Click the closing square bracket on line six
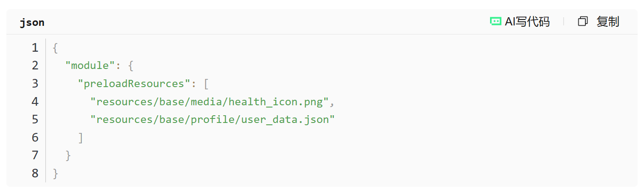This screenshot has height=196, width=644. pos(81,137)
